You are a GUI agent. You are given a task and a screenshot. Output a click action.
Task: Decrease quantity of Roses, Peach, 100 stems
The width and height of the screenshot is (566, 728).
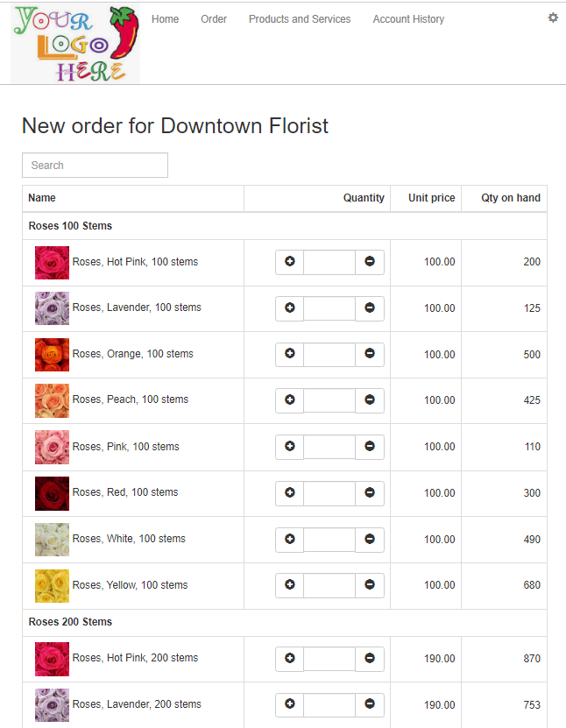click(x=370, y=400)
